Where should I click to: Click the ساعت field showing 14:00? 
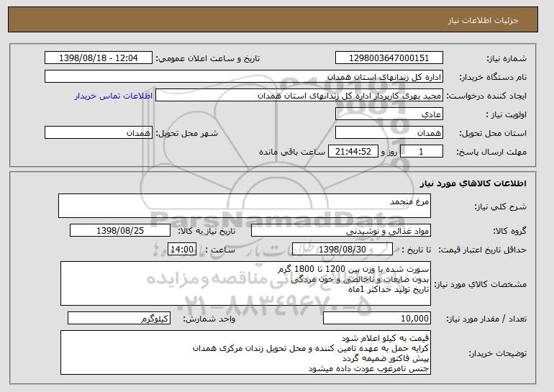(x=182, y=250)
